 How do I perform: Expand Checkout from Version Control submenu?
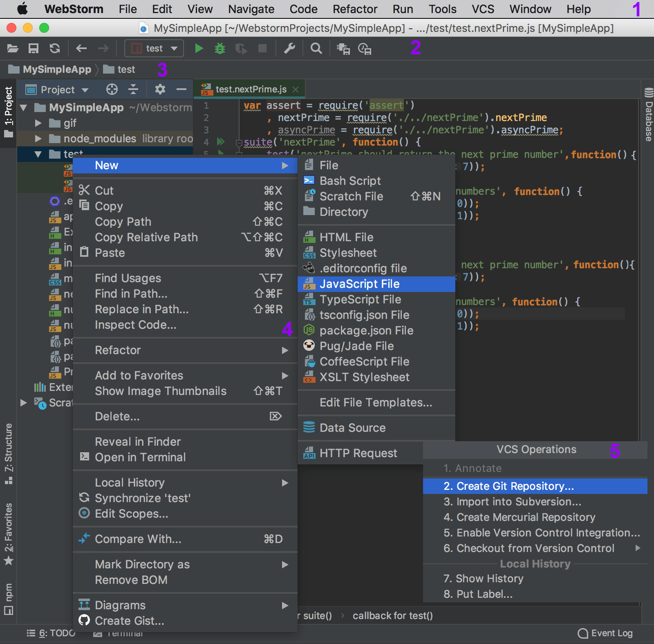pyautogui.click(x=535, y=548)
